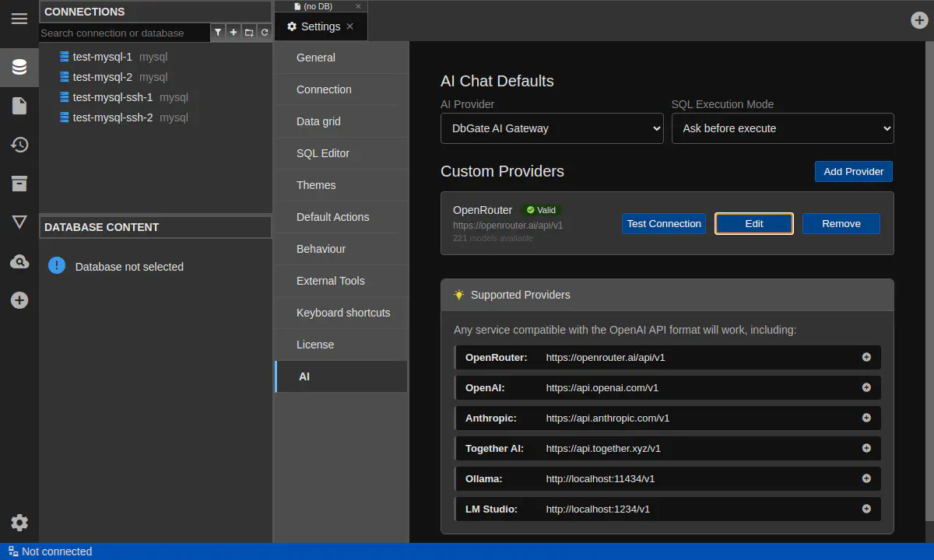Open the SQL Execution Mode dropdown
The image size is (934, 560).
click(x=782, y=128)
